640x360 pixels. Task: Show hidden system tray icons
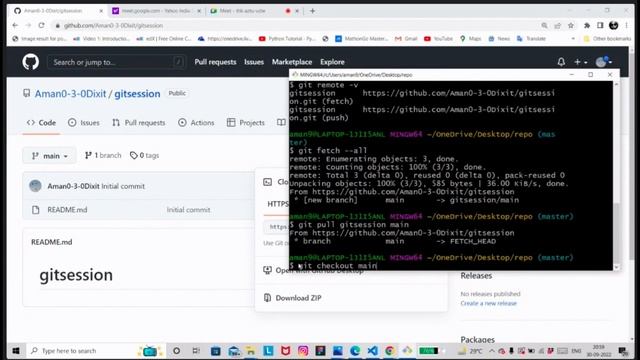(x=492, y=351)
